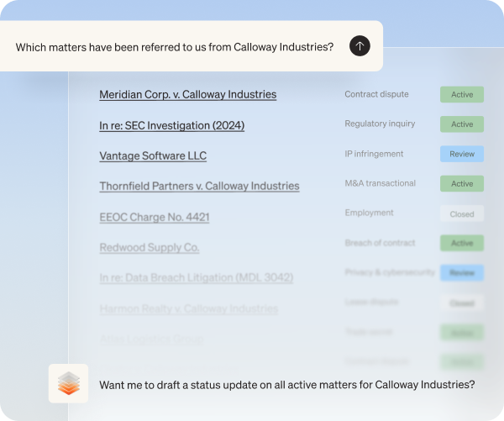The image size is (504, 421).
Task: Click Closed status badge for EEOC Charge row
Action: 462,214
